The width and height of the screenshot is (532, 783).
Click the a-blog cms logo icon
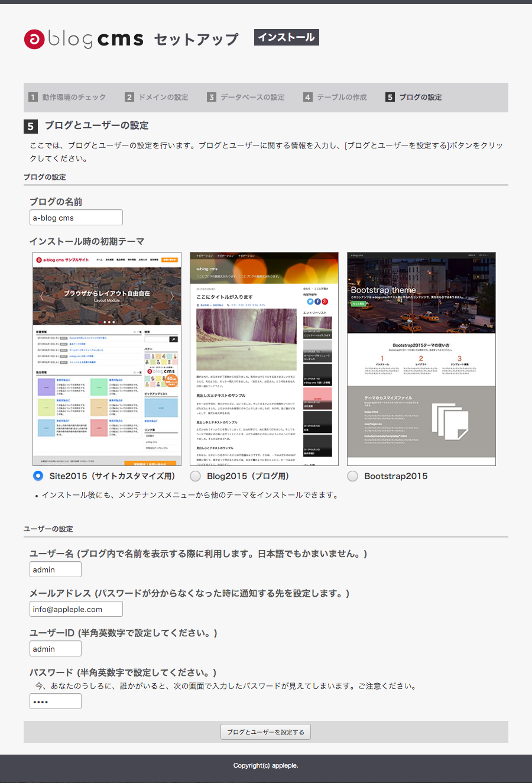(34, 40)
